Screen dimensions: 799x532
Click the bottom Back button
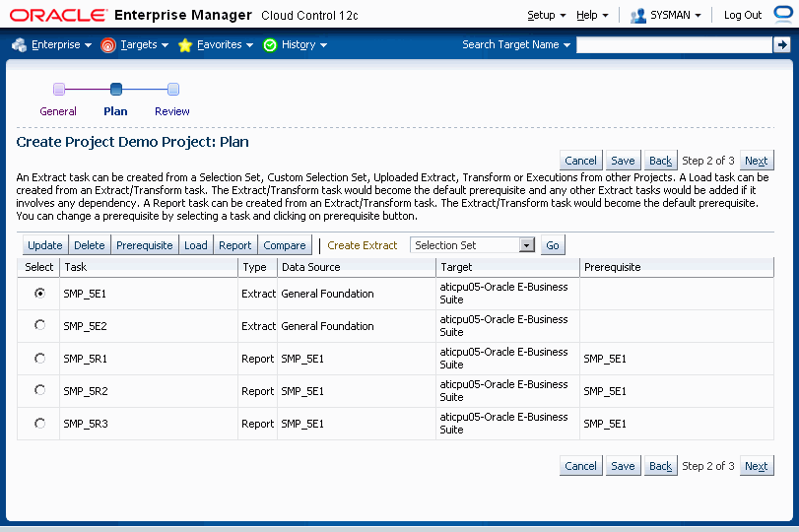pyautogui.click(x=660, y=466)
